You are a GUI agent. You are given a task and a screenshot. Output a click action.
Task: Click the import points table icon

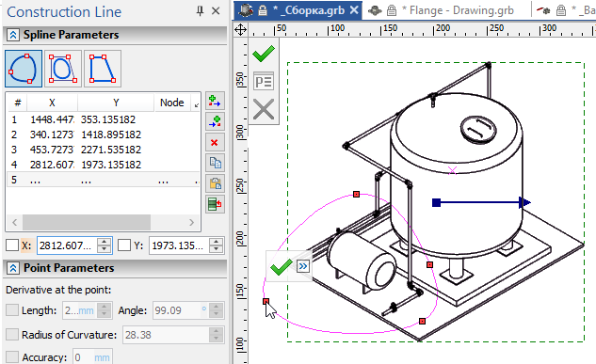[x=215, y=204]
